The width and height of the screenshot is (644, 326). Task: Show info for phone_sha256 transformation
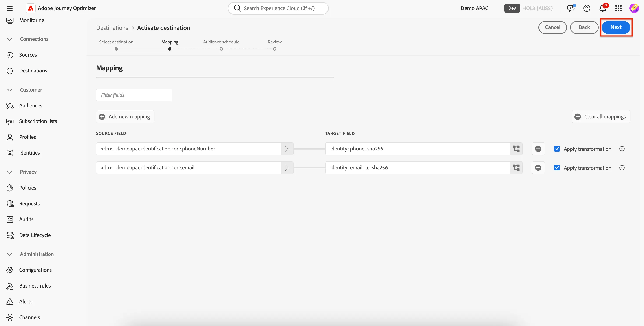click(622, 149)
